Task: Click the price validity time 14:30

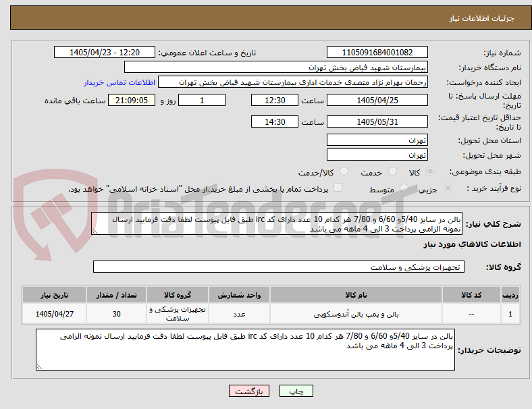Action: point(275,121)
